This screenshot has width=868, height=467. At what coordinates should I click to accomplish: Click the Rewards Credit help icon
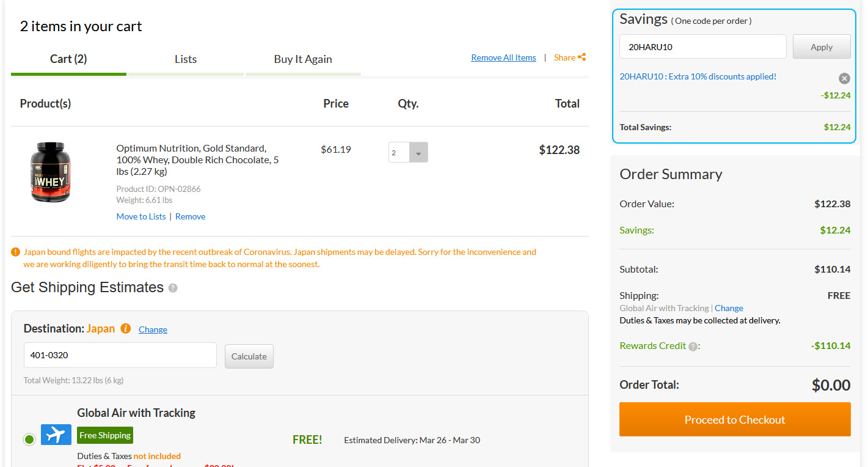[693, 347]
